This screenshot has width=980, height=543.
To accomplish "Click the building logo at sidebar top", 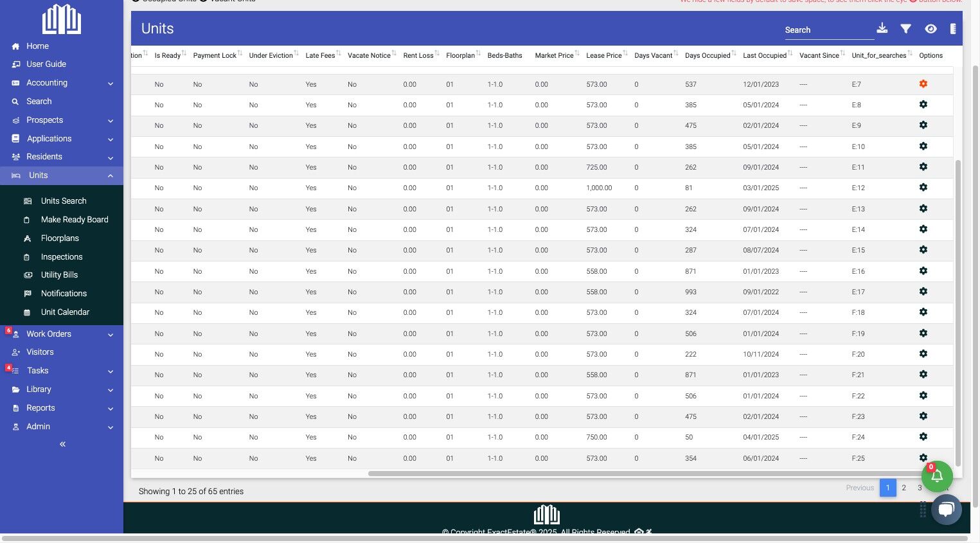I will click(x=62, y=19).
